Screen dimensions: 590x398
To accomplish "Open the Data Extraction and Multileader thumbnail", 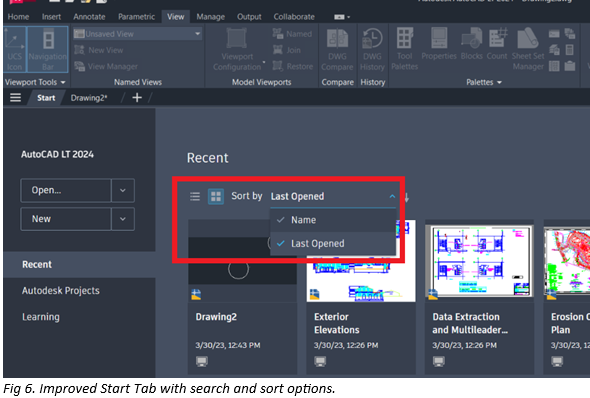I will 479,261.
